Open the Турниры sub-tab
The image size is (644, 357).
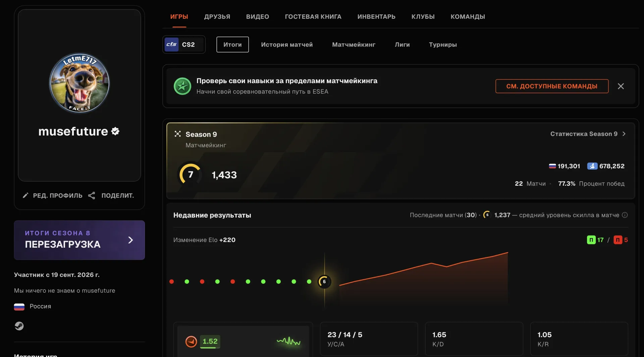point(443,44)
